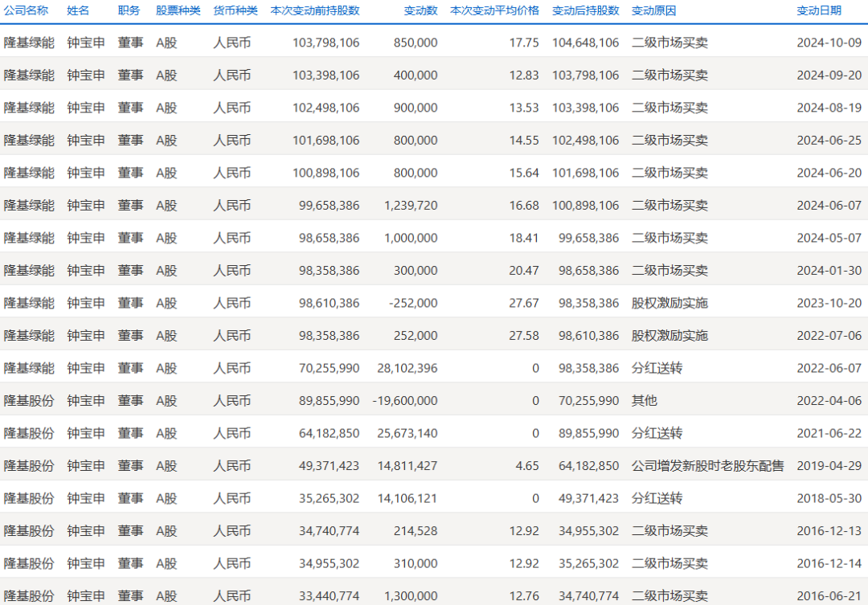Click the average price 15.64

click(524, 173)
